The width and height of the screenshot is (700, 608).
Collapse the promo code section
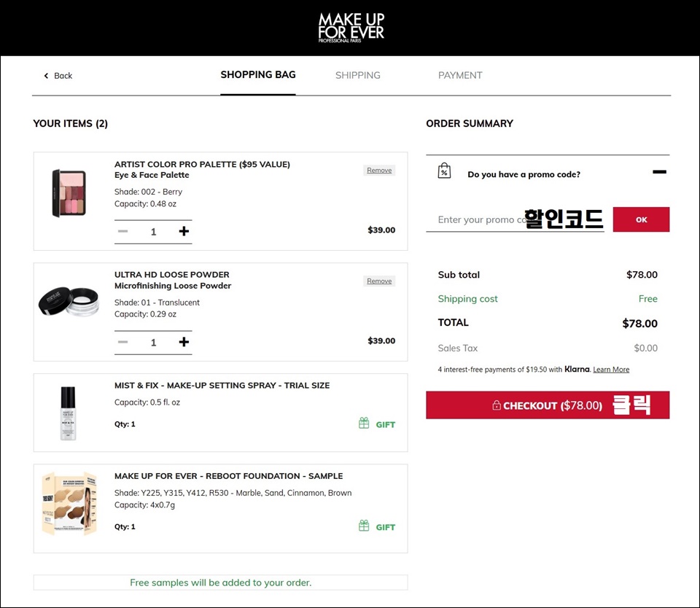659,172
